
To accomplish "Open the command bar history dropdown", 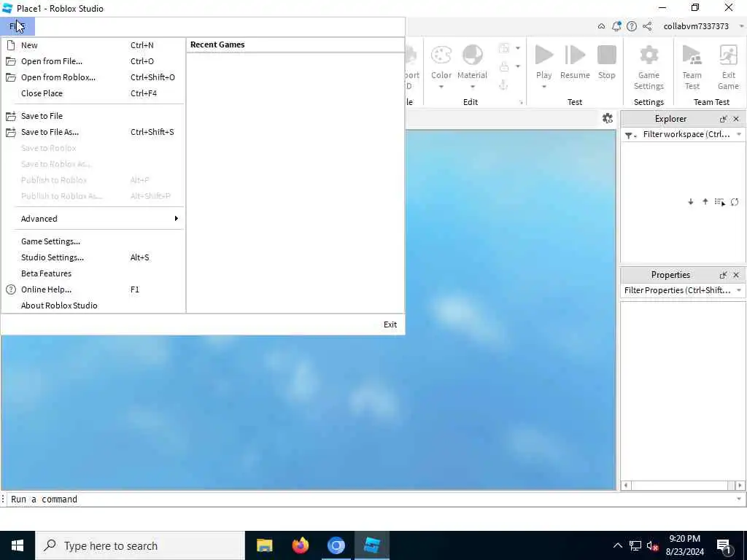I will click(x=739, y=499).
